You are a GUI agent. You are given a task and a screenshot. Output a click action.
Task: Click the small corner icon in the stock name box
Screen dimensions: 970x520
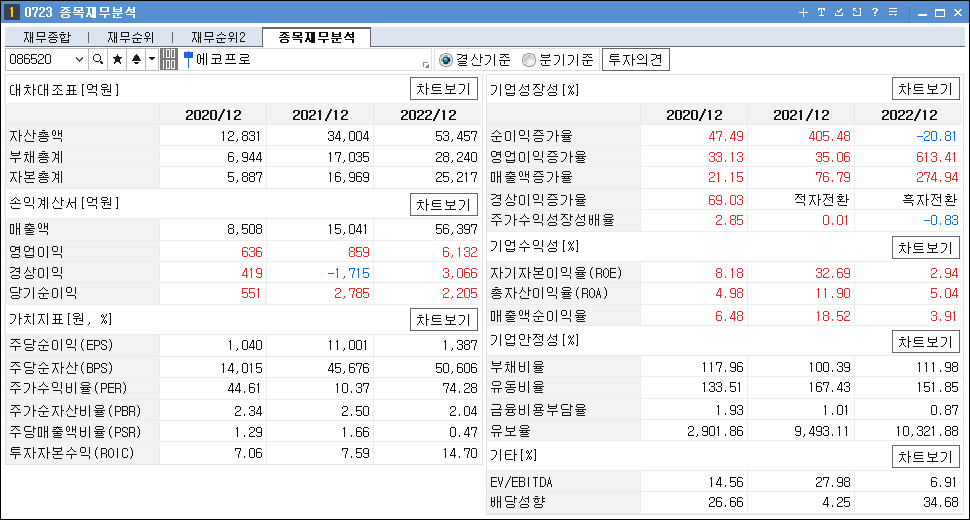(x=426, y=64)
